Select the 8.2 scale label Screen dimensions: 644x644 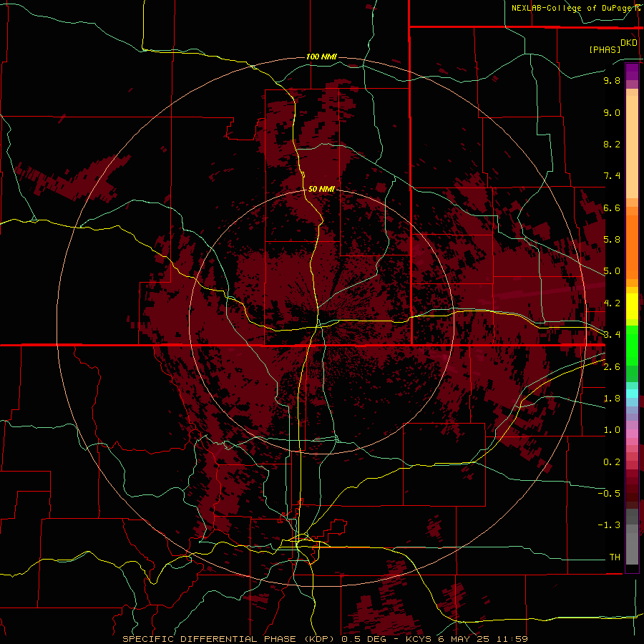[x=612, y=144]
